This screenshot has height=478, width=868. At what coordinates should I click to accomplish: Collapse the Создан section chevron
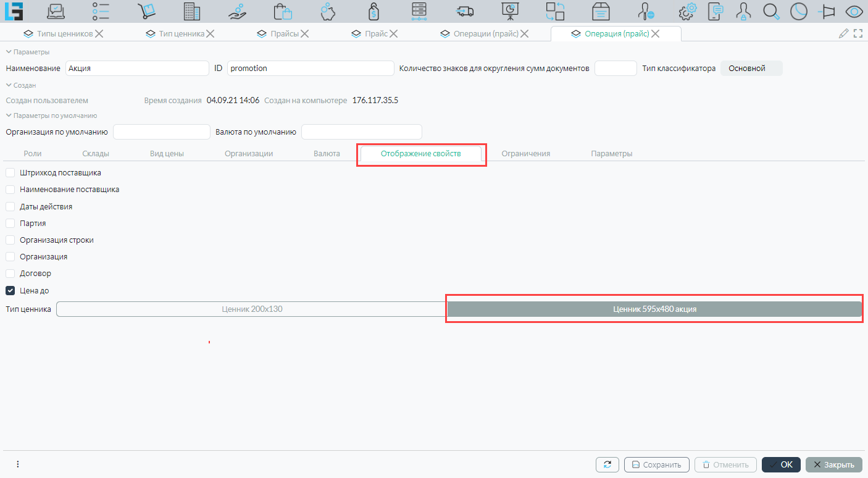coord(9,85)
